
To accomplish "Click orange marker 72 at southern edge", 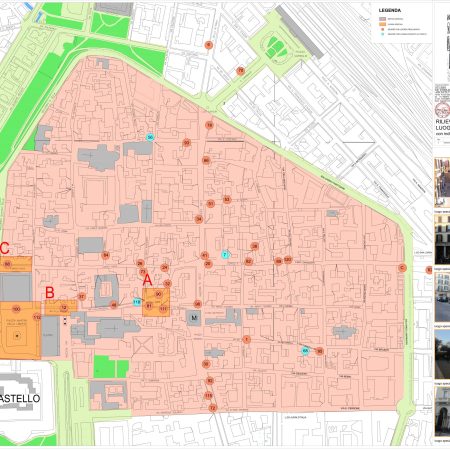I will pyautogui.click(x=213, y=408).
